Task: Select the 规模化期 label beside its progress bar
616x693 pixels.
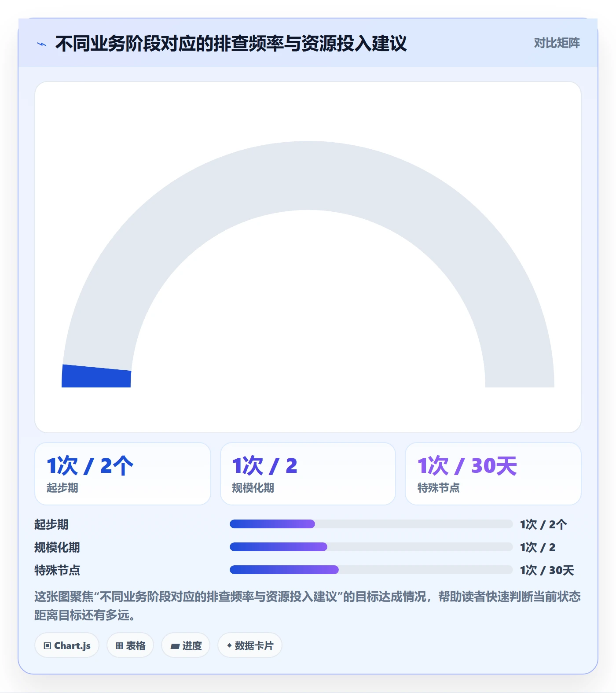Action: [57, 547]
